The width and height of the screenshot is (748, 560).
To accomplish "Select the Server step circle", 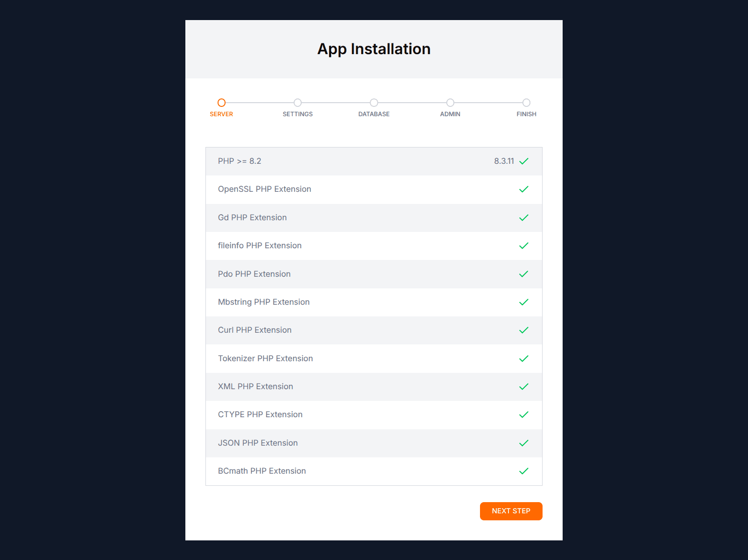I will tap(221, 103).
